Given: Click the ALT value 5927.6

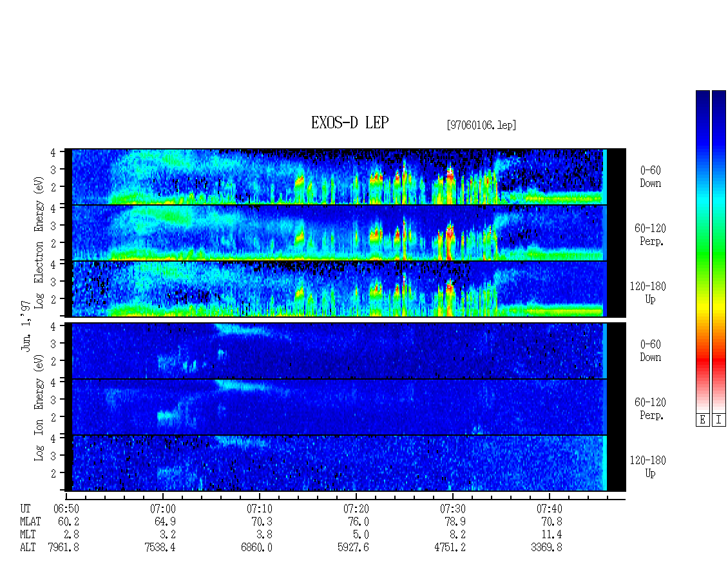Looking at the screenshot, I should coord(353,548).
